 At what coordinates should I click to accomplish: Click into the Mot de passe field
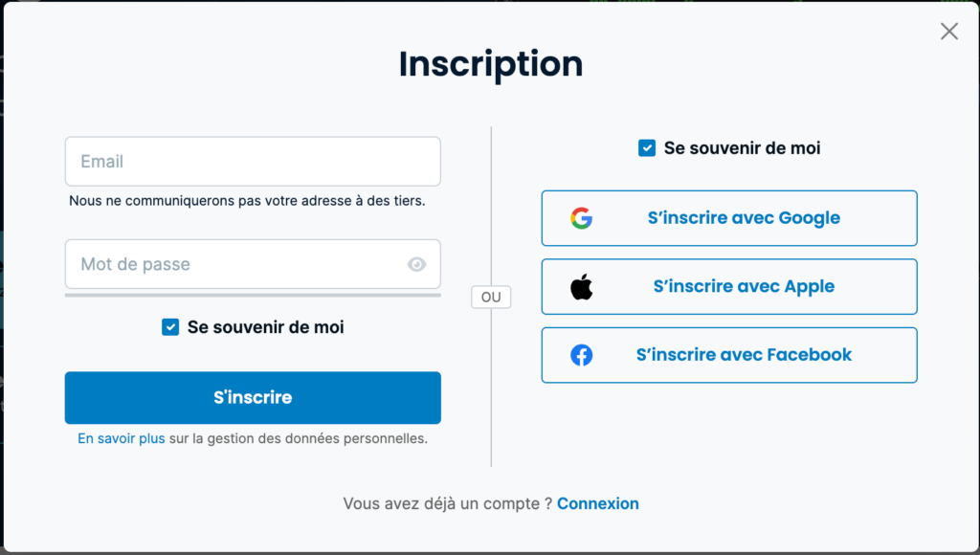click(234, 264)
